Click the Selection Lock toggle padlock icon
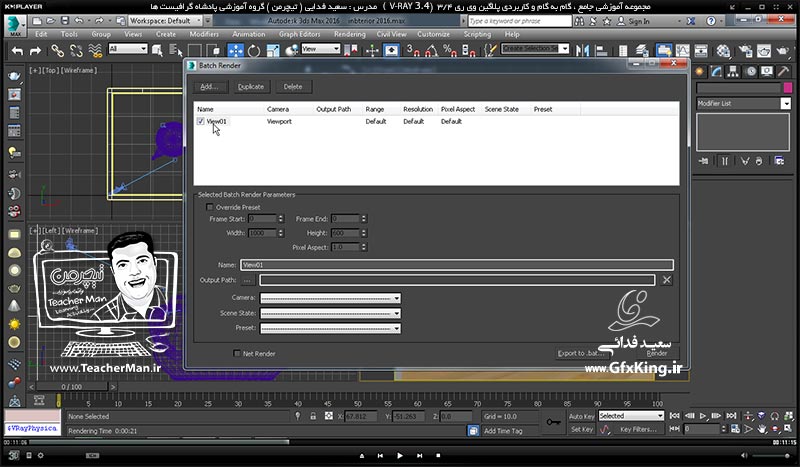The width and height of the screenshot is (800, 467). click(313, 416)
